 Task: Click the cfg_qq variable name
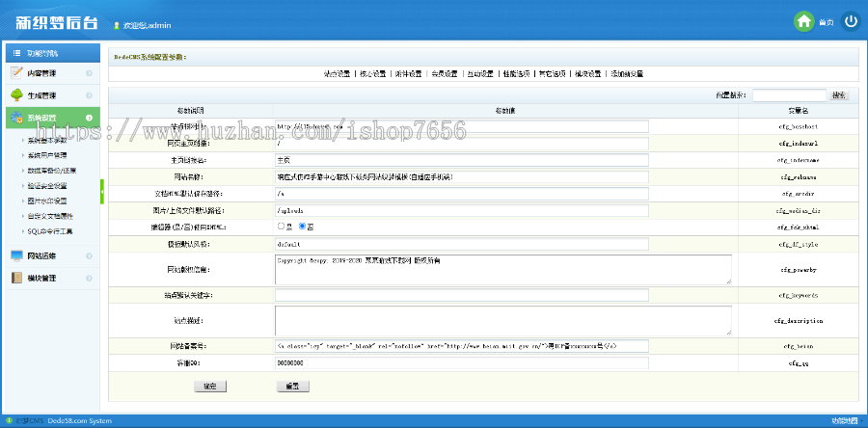[x=799, y=363]
